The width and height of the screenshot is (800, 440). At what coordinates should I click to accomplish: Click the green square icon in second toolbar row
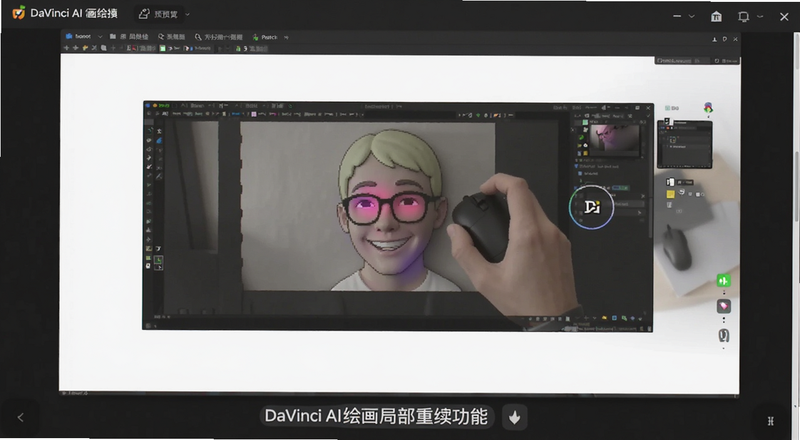pyautogui.click(x=162, y=48)
